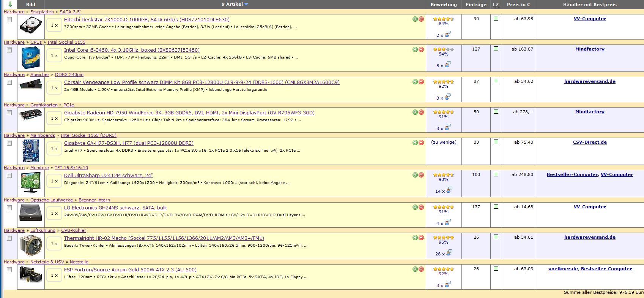Click green plus icon for Gigabyte Radeon HD 7950
644x298 pixels.
pos(415,112)
